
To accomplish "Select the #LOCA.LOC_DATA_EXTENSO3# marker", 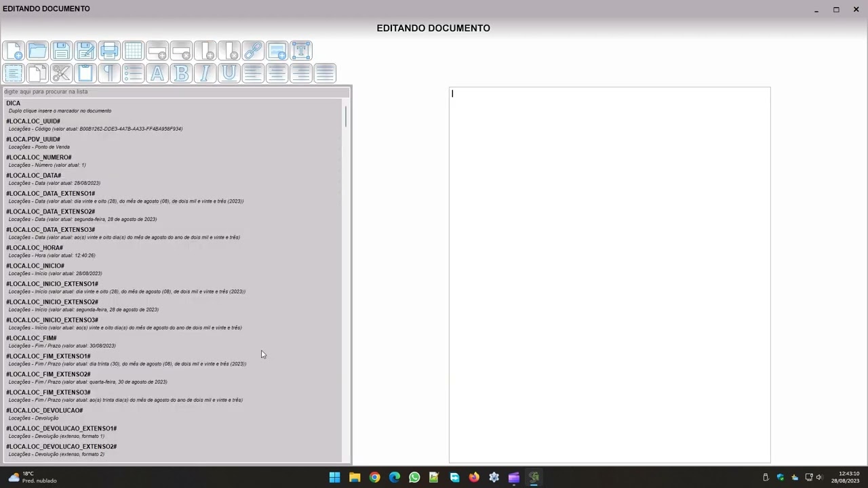I will point(173,233).
